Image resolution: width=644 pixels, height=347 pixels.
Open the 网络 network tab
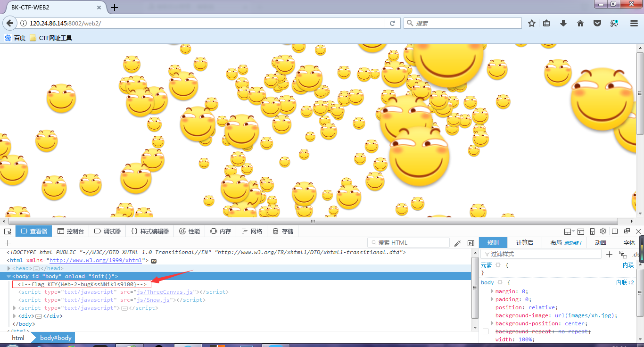pos(252,231)
